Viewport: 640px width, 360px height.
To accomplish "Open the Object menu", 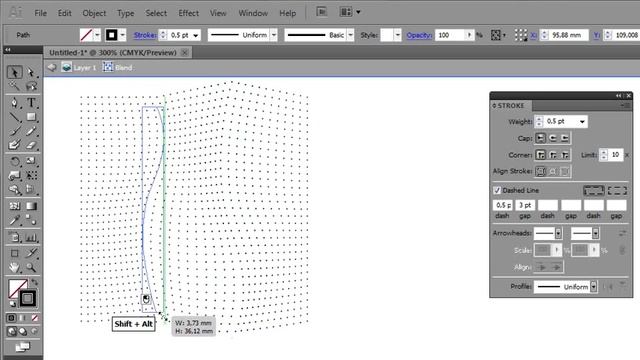I will coord(94,13).
